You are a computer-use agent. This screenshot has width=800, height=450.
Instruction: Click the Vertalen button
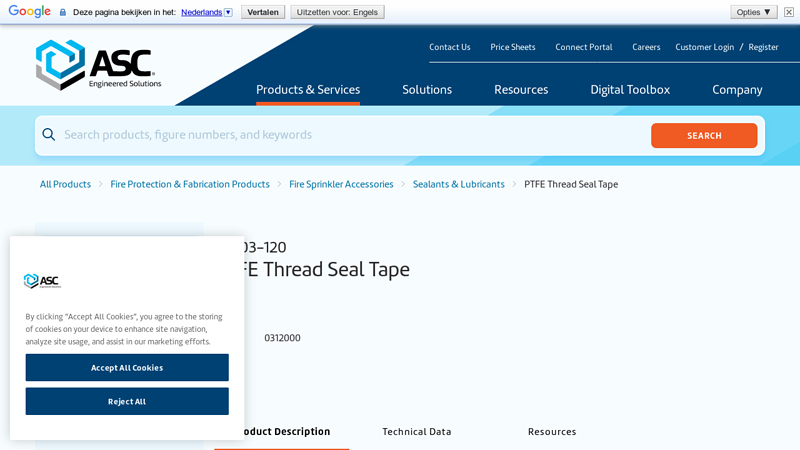tap(263, 12)
